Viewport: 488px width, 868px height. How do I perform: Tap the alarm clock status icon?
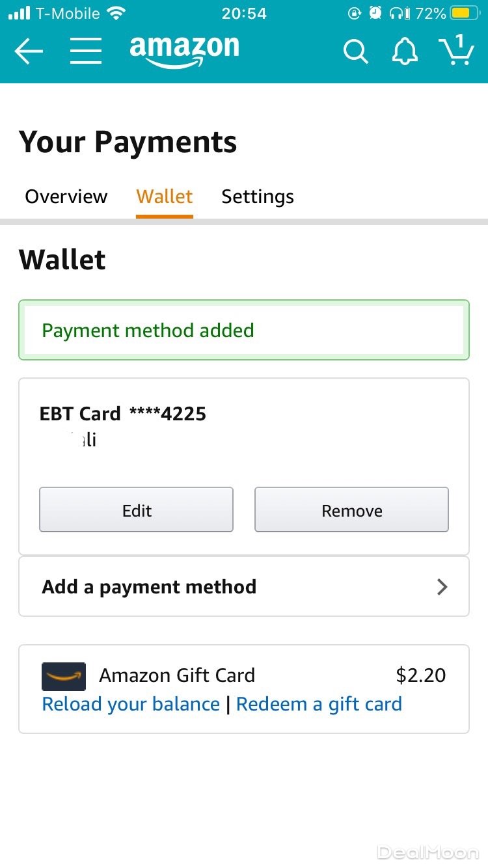point(375,13)
